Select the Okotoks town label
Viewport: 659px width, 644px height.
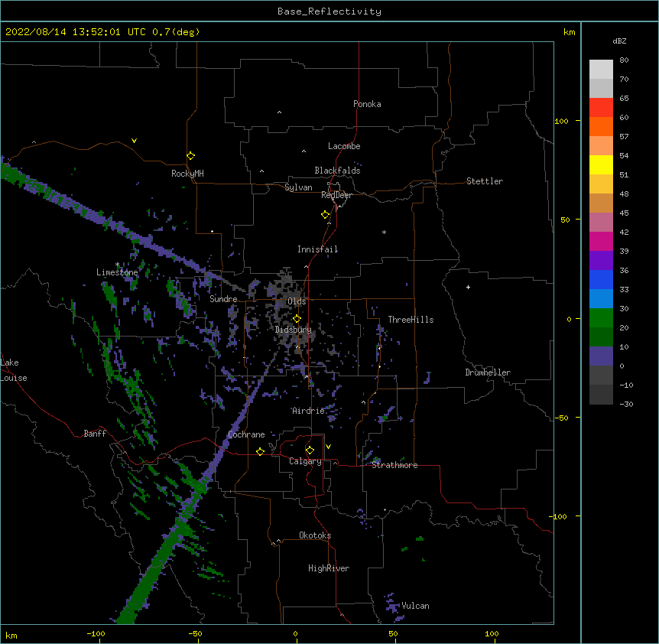pos(315,535)
